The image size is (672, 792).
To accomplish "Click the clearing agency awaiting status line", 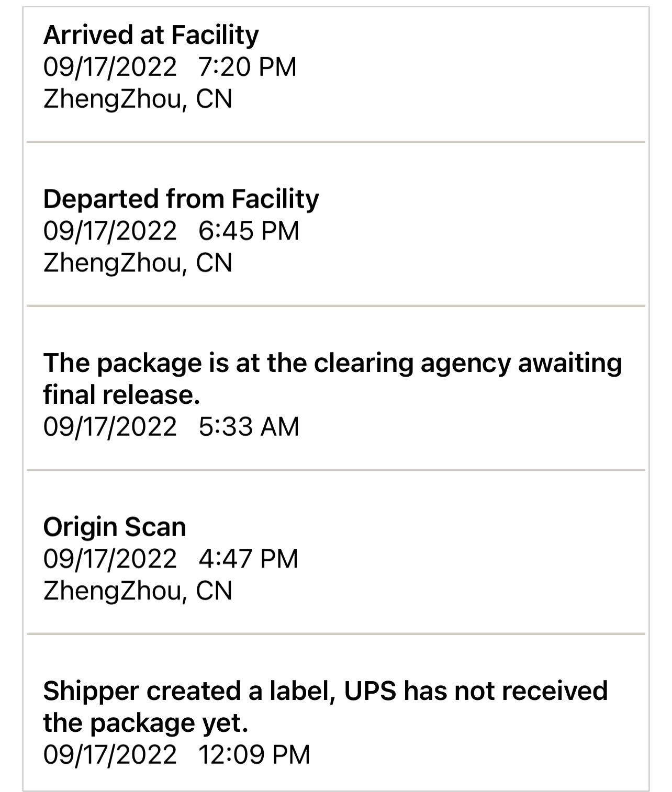I will coord(332,363).
